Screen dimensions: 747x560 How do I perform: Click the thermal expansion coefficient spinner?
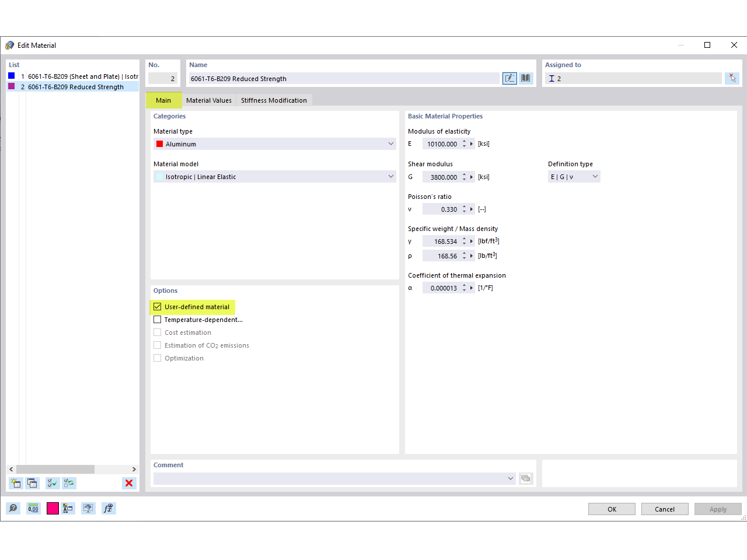(465, 288)
